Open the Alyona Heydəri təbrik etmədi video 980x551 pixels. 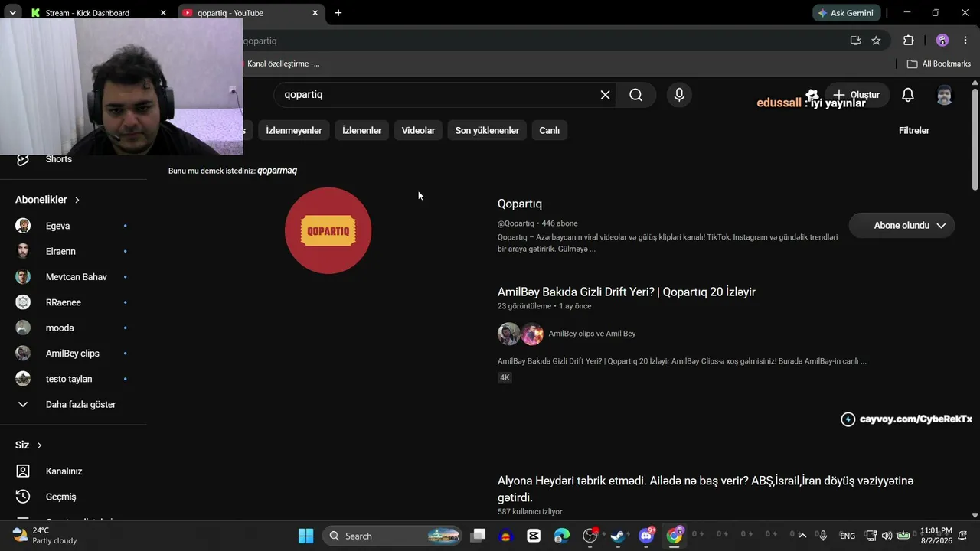click(706, 489)
